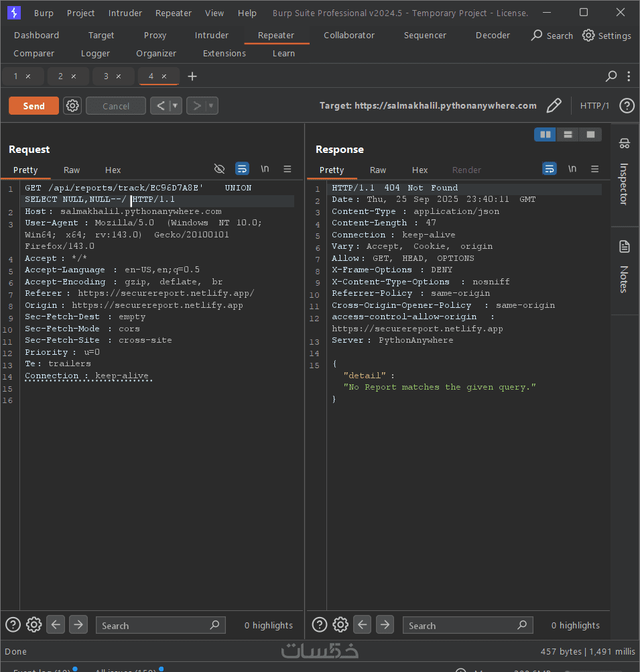Switch to the Collaborator tab
Image resolution: width=640 pixels, height=672 pixels.
pos(349,35)
